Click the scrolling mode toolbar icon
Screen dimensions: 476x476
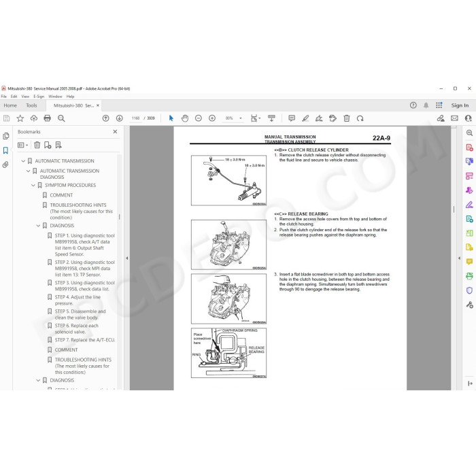pos(271,118)
